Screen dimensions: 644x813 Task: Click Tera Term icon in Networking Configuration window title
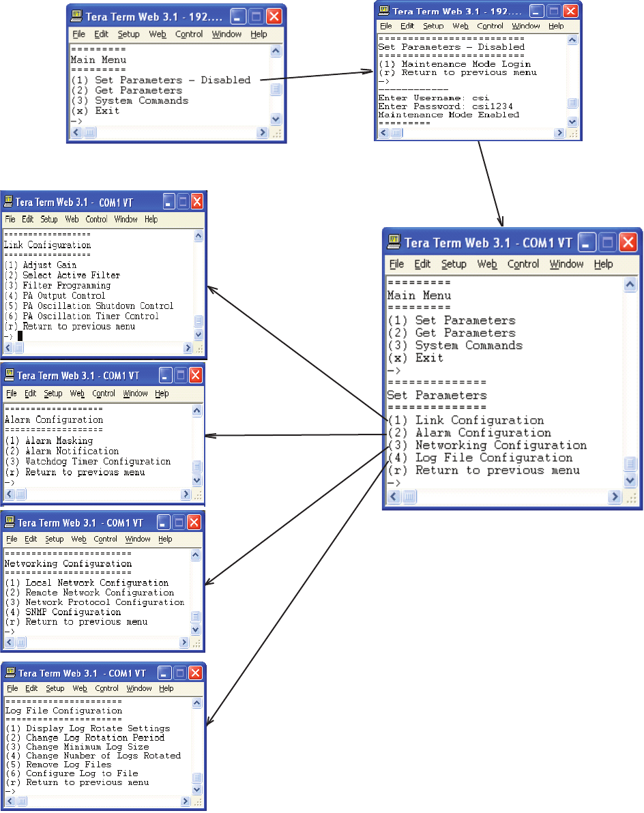[10, 522]
